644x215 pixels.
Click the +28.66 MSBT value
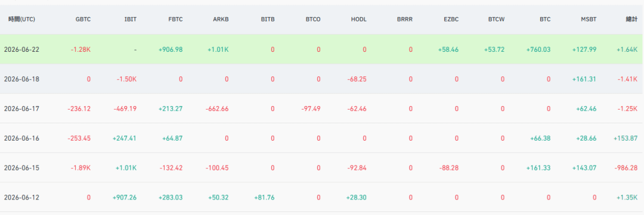pyautogui.click(x=586, y=138)
